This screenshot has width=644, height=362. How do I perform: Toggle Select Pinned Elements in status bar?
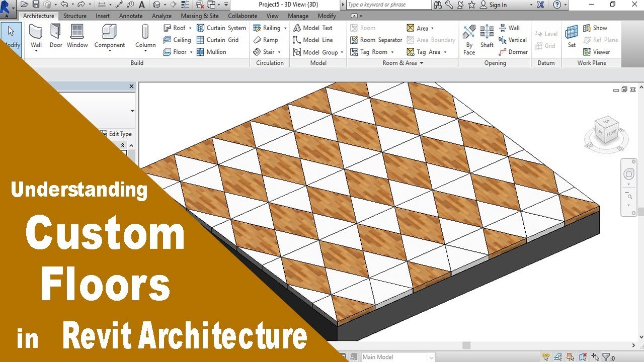570,357
